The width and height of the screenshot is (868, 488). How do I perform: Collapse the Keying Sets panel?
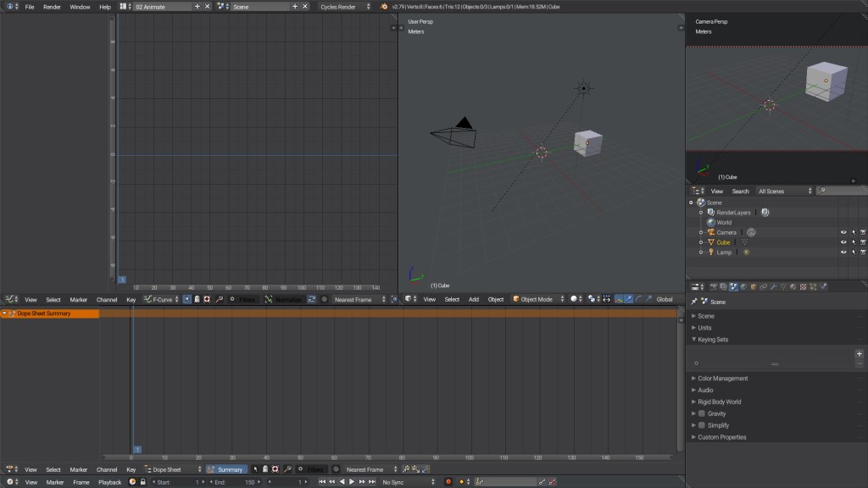(716, 339)
